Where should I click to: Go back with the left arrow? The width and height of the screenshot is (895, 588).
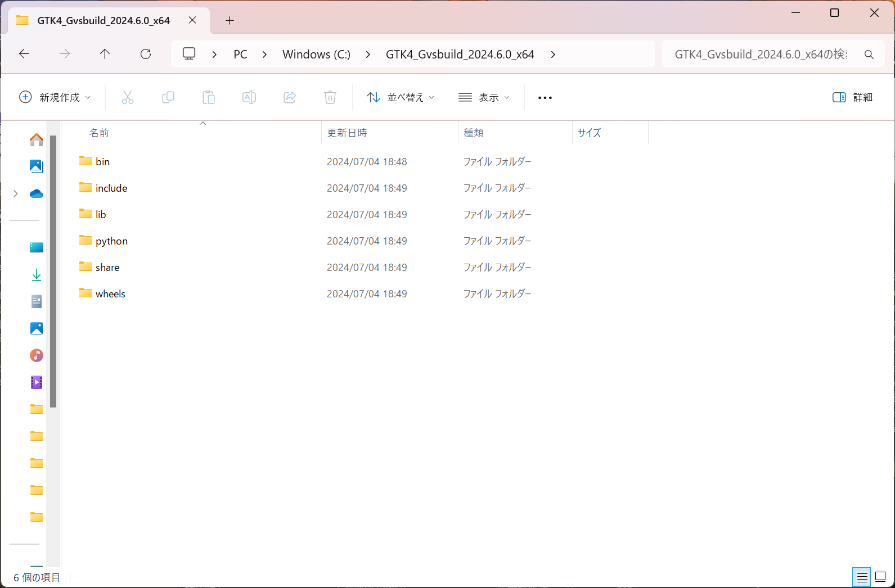point(24,54)
